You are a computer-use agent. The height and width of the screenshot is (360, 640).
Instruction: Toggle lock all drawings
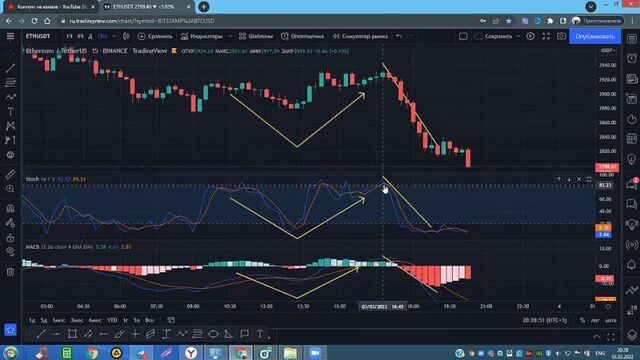click(x=10, y=238)
